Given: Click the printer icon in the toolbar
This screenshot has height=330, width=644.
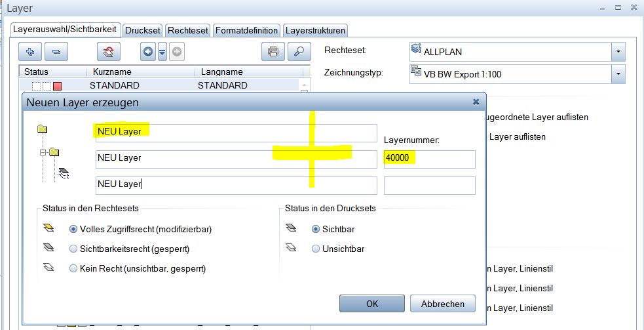Looking at the screenshot, I should (274, 51).
